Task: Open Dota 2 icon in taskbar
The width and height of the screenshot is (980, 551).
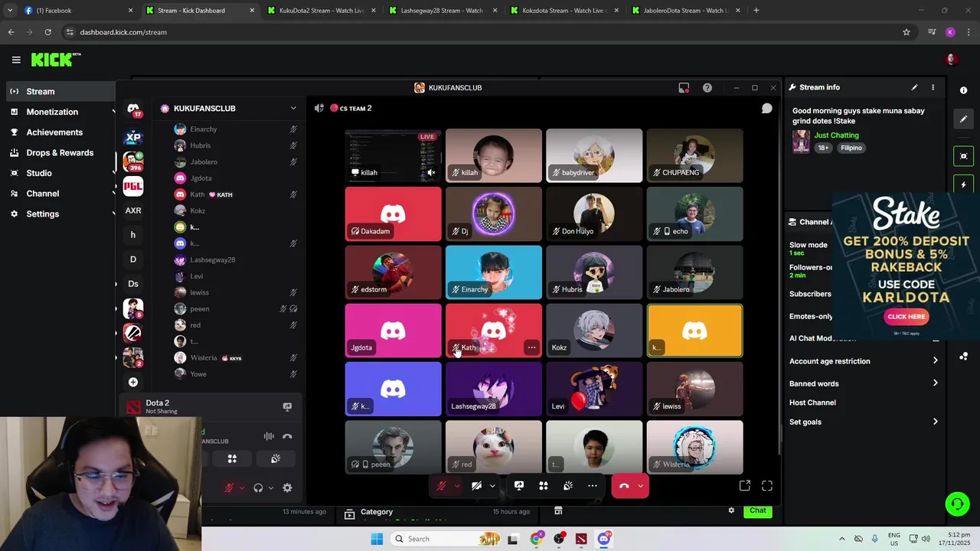Action: [x=581, y=539]
